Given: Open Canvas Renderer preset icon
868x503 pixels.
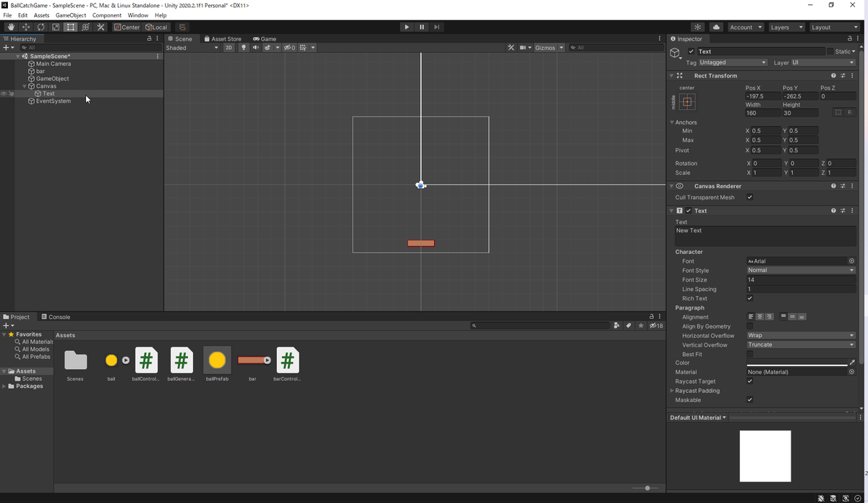Looking at the screenshot, I should (843, 186).
